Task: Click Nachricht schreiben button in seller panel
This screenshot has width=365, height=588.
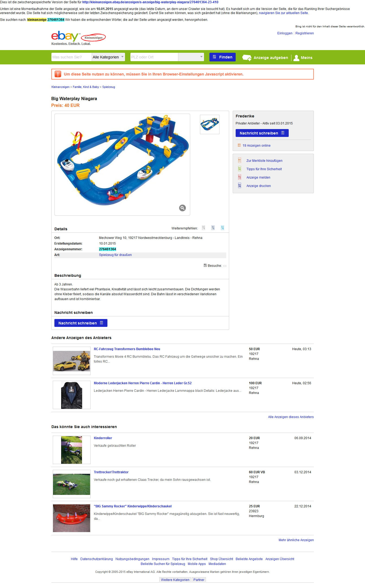Action: click(262, 133)
